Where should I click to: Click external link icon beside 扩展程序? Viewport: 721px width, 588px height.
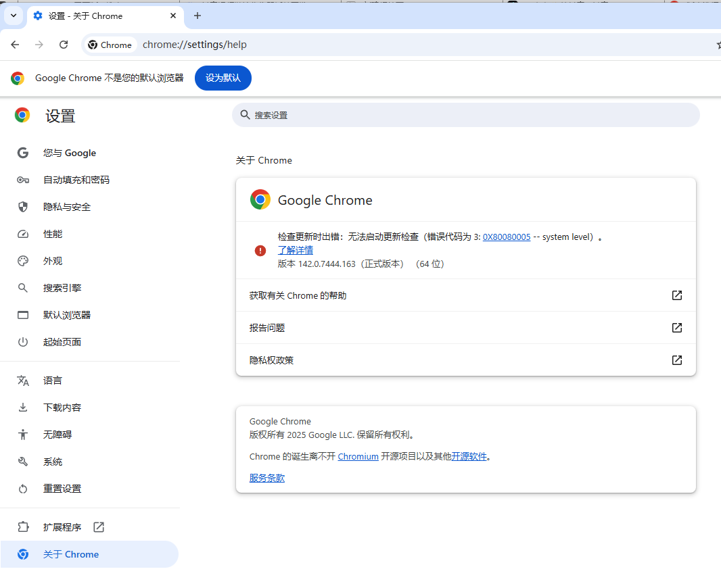pyautogui.click(x=99, y=527)
